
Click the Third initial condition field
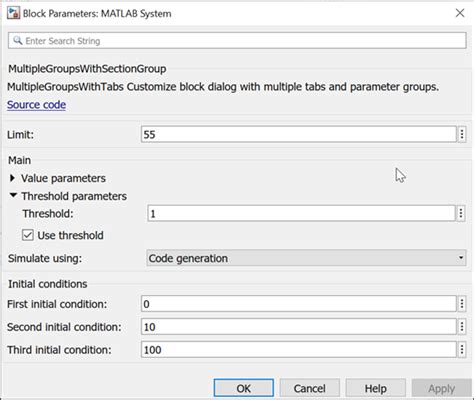[x=299, y=350]
